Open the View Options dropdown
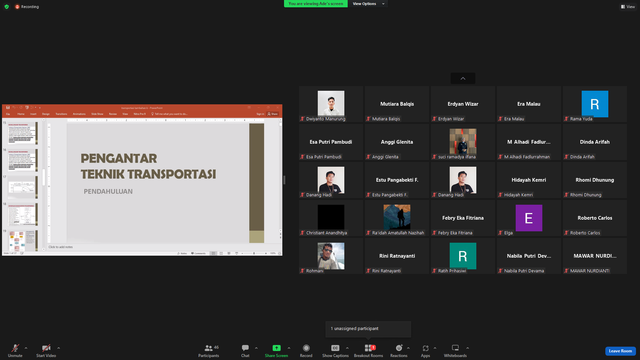The image size is (640, 360). [x=369, y=4]
